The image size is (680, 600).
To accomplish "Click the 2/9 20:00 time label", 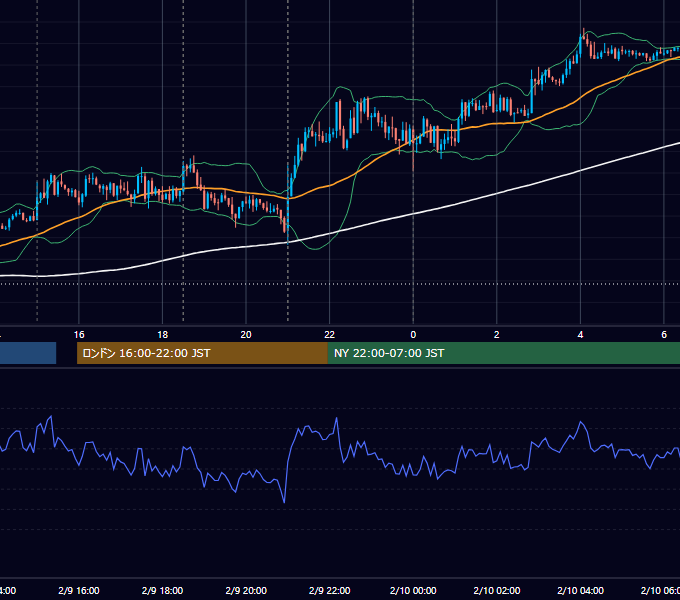I will point(246,590).
